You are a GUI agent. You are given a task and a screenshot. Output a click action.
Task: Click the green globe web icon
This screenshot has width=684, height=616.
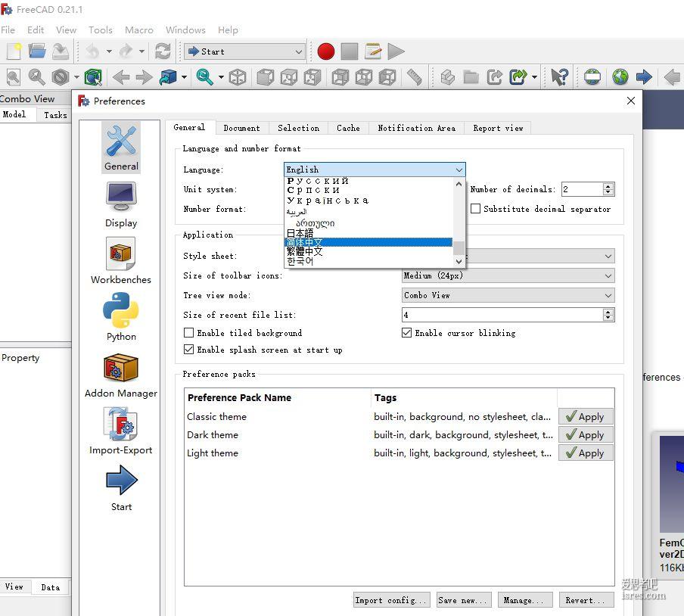(x=620, y=77)
